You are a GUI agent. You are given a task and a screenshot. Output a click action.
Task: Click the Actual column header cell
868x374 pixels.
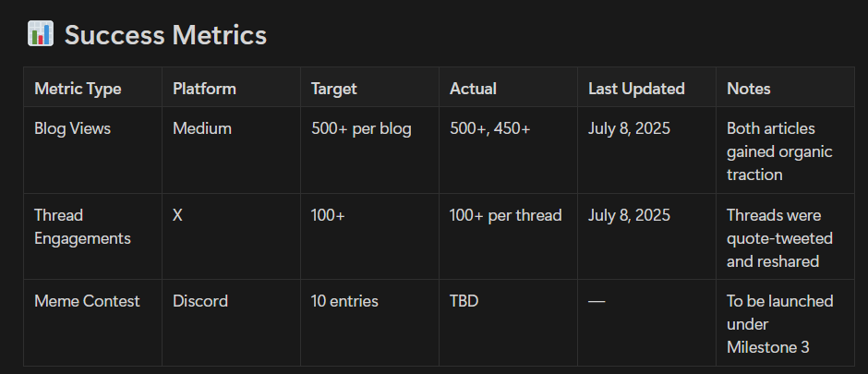(508, 87)
